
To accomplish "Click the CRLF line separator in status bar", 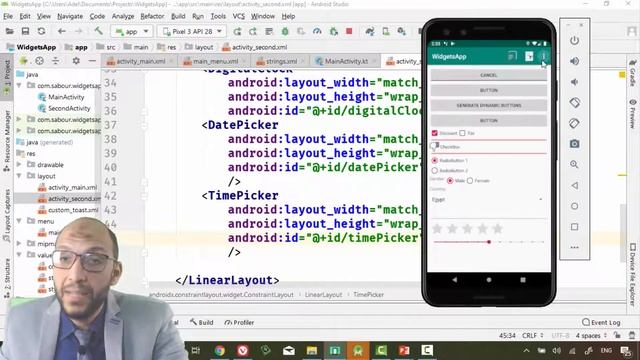I will [x=532, y=336].
